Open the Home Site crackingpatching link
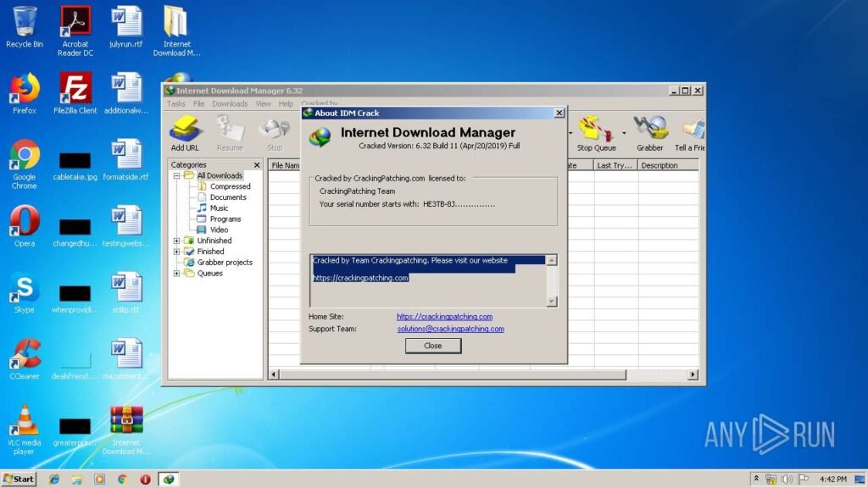 pos(444,317)
